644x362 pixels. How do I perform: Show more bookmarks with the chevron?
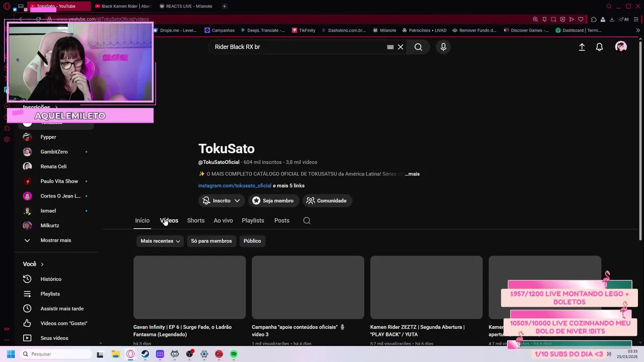[638, 30]
